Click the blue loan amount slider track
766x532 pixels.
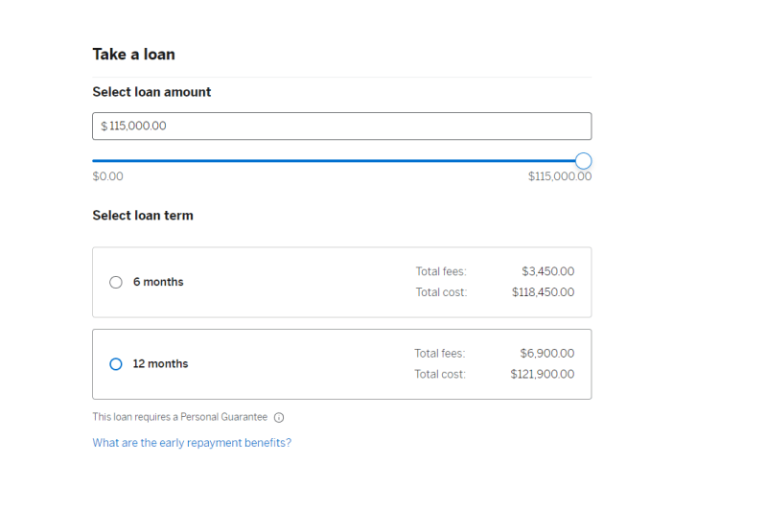336,161
